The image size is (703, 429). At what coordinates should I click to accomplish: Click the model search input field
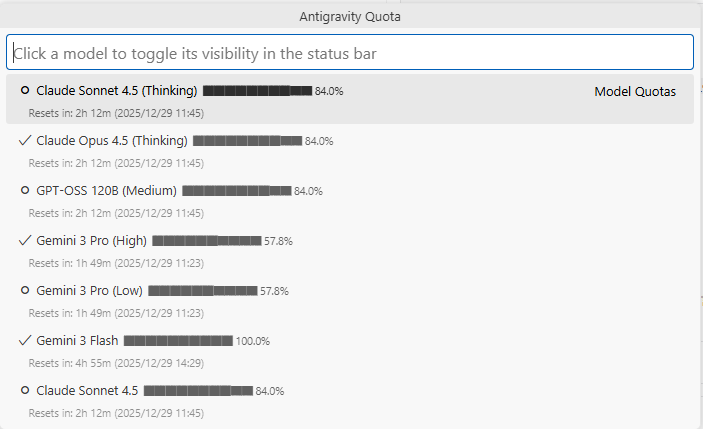(x=350, y=53)
